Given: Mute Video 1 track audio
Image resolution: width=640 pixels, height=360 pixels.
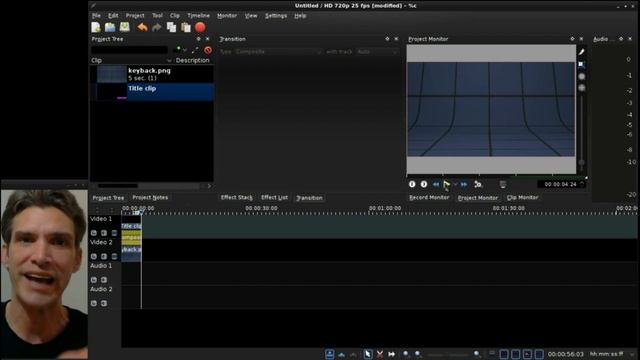Looking at the screenshot, I should point(104,233).
